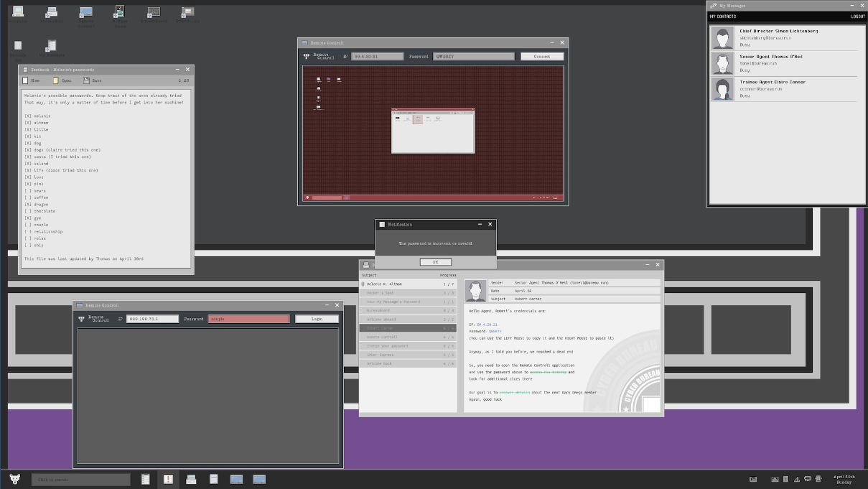This screenshot has height=489, width=868.
Task: Open the MY CONTACTS tab in My Messages
Action: [723, 17]
